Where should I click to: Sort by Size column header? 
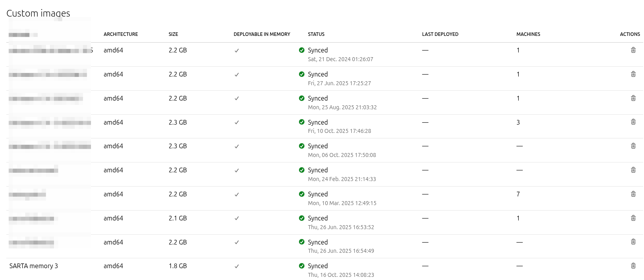(173, 34)
